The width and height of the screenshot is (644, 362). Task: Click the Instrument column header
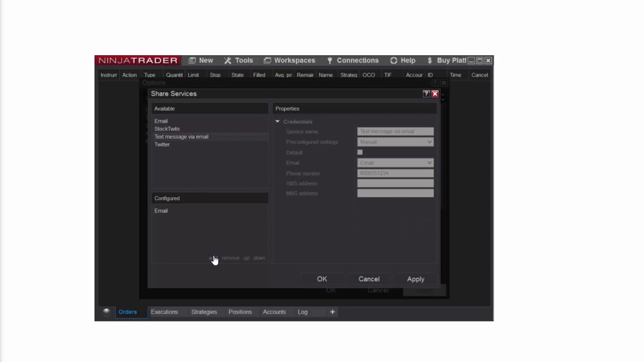pos(109,75)
